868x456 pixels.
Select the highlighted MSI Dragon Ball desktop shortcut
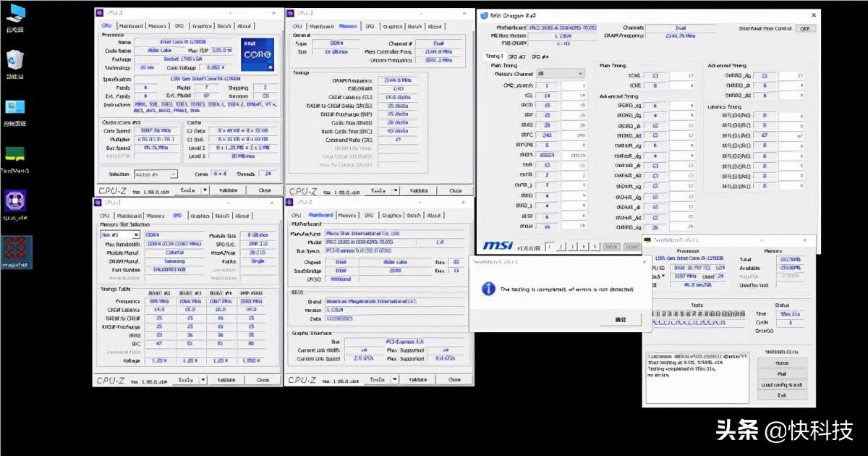(x=15, y=251)
